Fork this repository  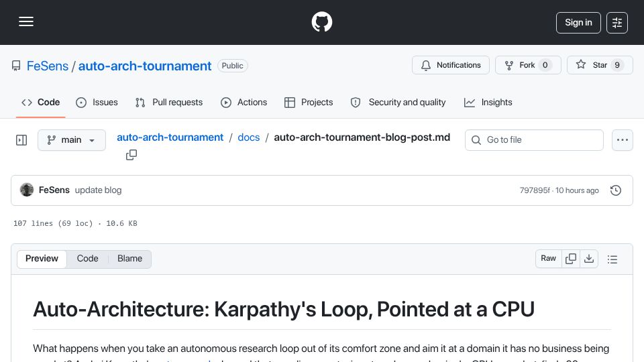528,65
